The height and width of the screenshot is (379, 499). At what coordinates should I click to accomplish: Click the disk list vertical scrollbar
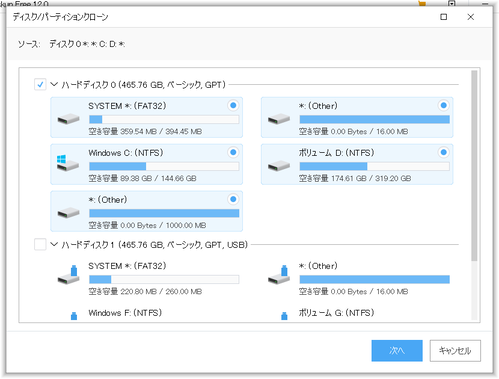tap(474, 166)
